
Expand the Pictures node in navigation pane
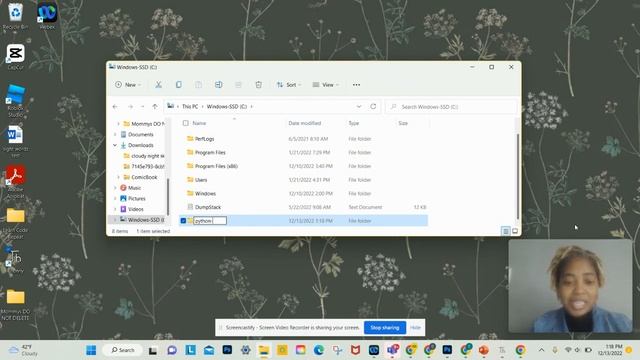coord(115,198)
